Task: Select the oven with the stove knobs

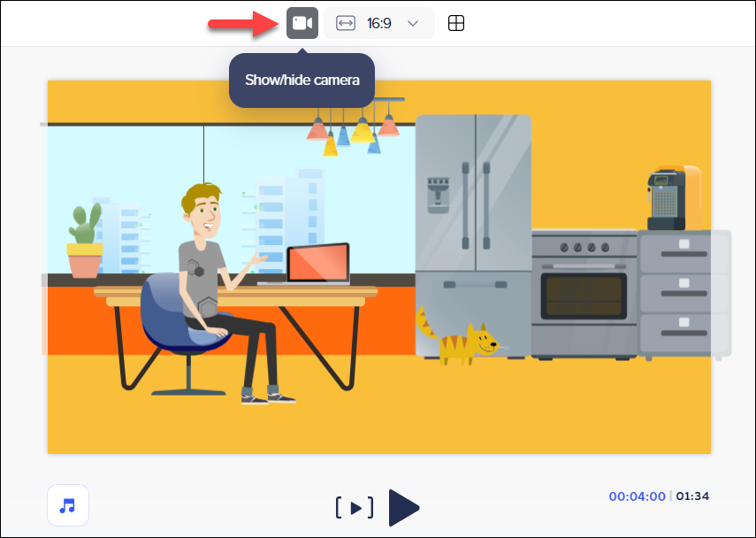Action: click(x=584, y=292)
